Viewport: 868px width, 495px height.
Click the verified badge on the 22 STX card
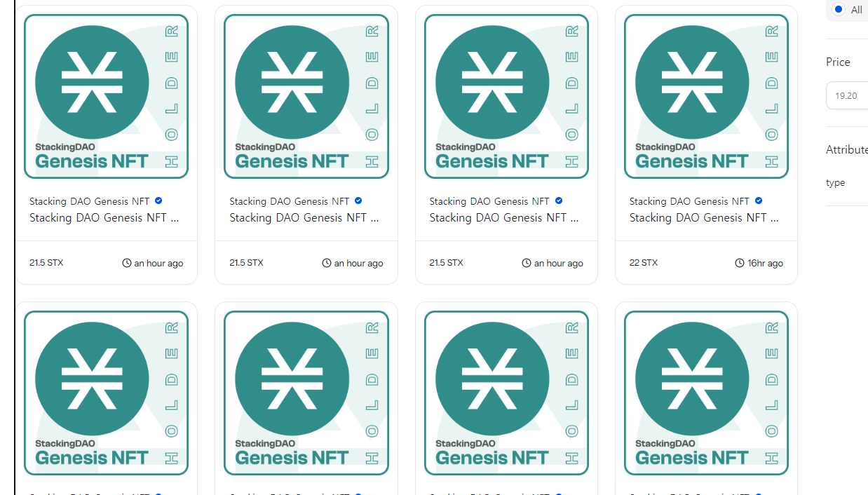tap(759, 201)
